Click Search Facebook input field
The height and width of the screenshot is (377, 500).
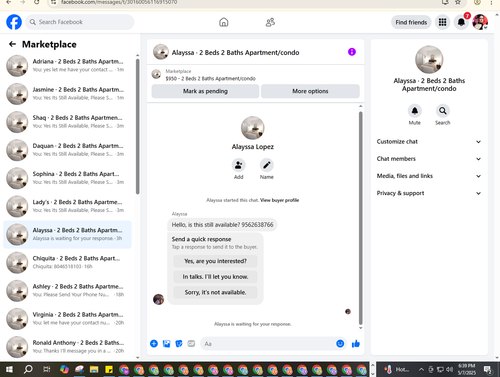click(x=80, y=22)
